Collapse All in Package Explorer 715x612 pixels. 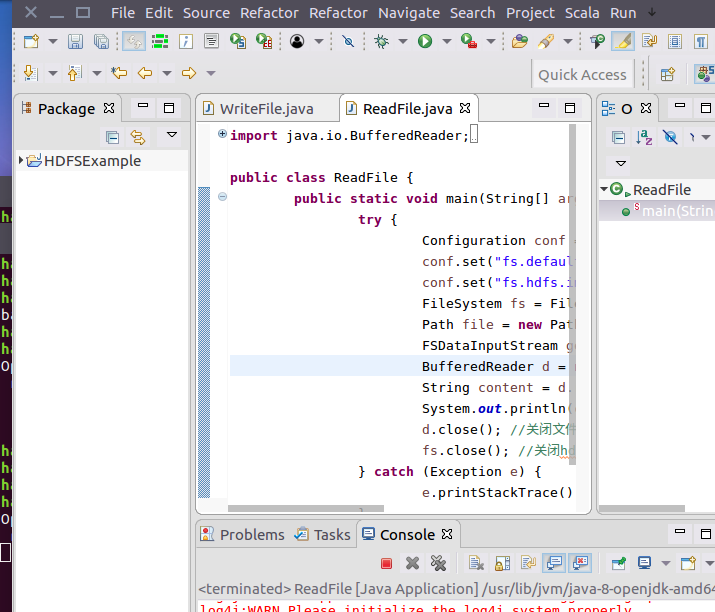click(x=112, y=137)
